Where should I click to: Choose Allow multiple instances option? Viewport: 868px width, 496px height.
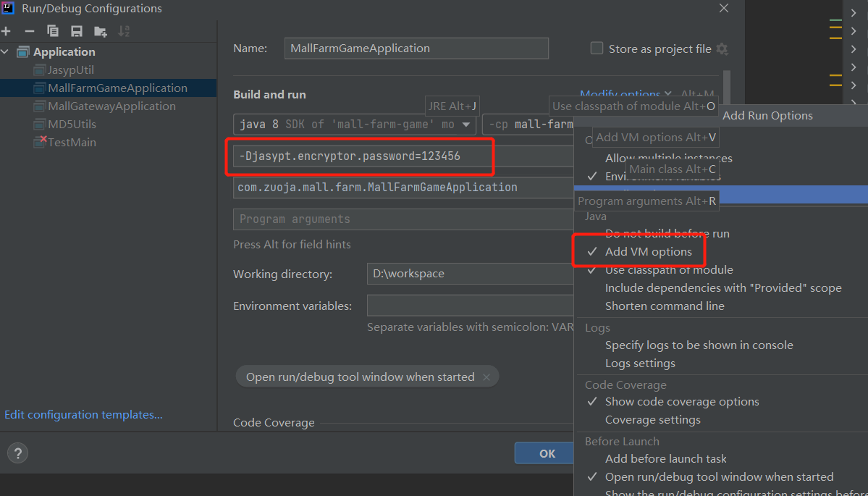point(669,159)
